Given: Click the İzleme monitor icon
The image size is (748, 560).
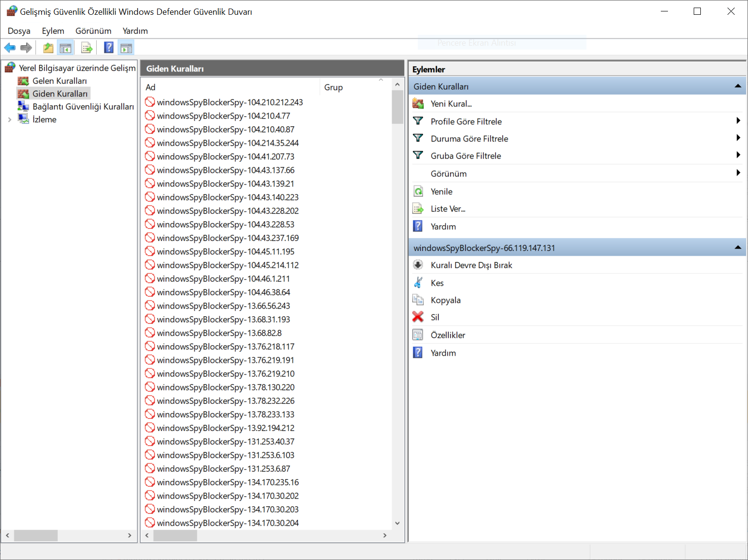Looking at the screenshot, I should click(23, 119).
